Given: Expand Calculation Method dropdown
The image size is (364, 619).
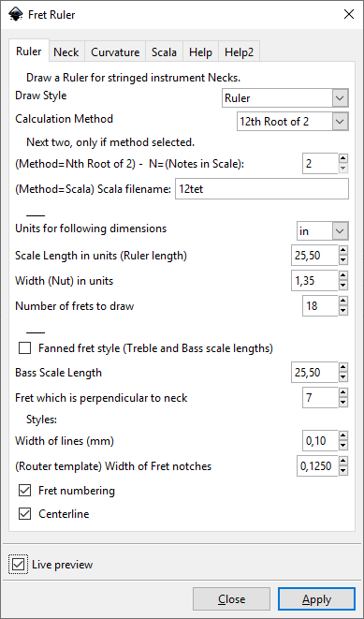Looking at the screenshot, I should click(293, 121).
